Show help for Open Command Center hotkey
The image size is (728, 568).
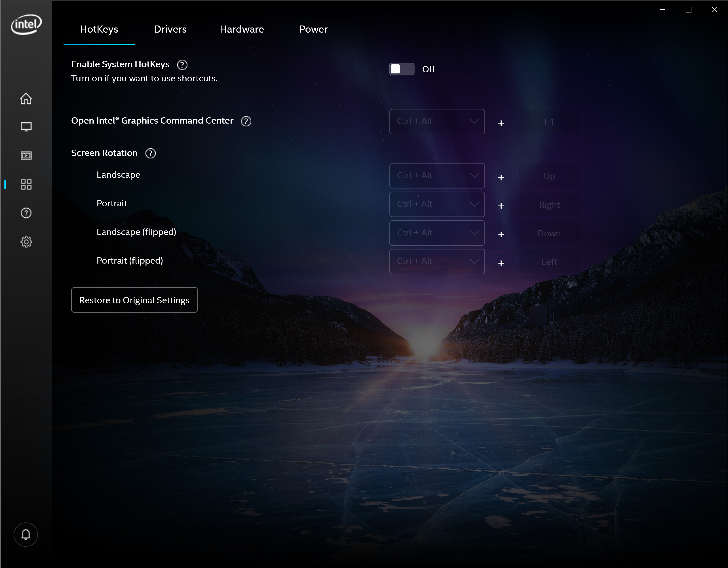(246, 121)
